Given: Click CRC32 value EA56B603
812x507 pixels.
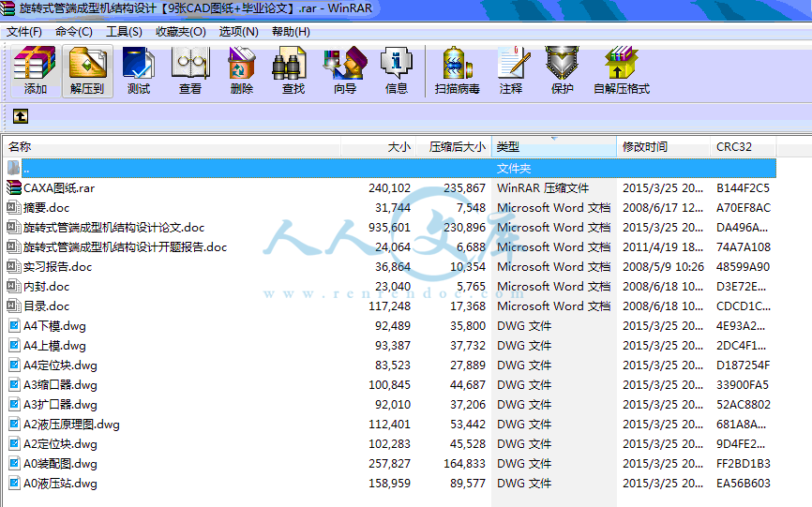Looking at the screenshot, I should coord(744,483).
